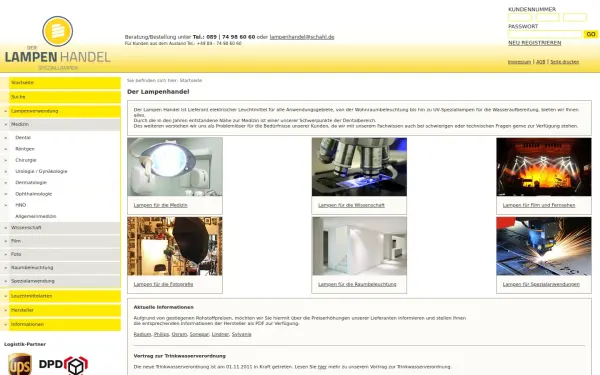Open the microscope science thumbnail

tap(359, 167)
